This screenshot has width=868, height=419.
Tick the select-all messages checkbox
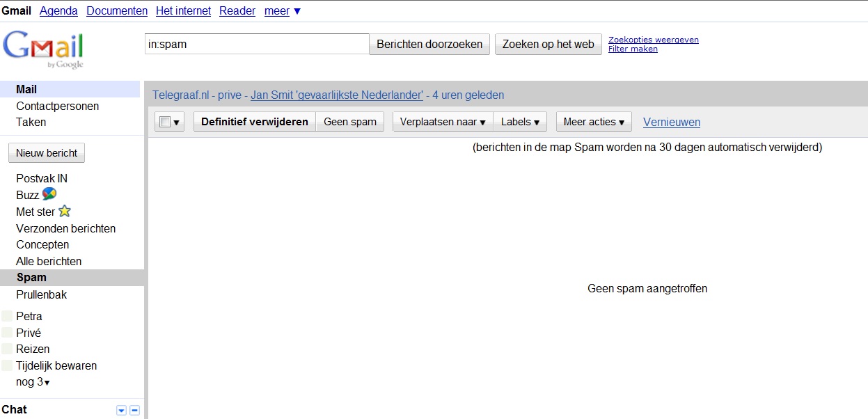coord(164,122)
